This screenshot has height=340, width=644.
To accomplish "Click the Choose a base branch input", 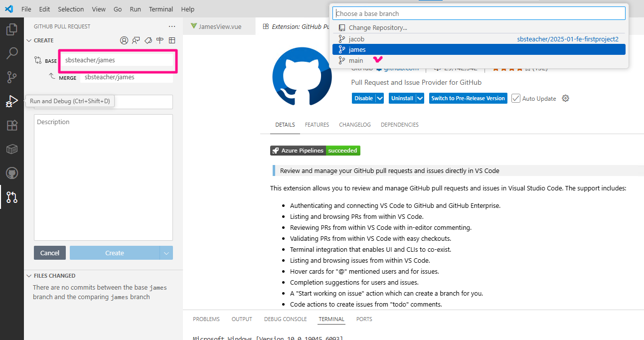I will pos(479,13).
